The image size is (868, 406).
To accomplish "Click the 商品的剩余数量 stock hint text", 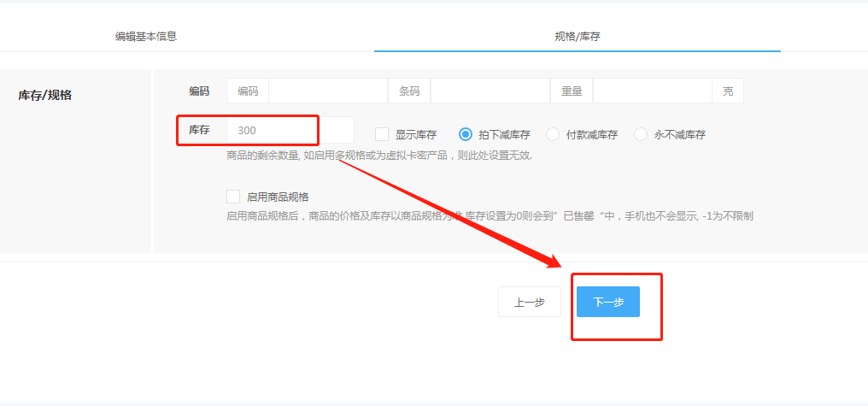I will (379, 156).
